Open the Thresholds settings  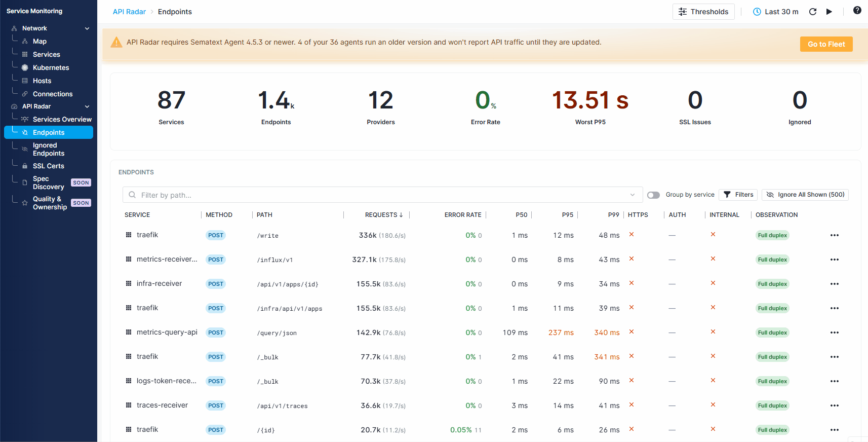pos(703,12)
